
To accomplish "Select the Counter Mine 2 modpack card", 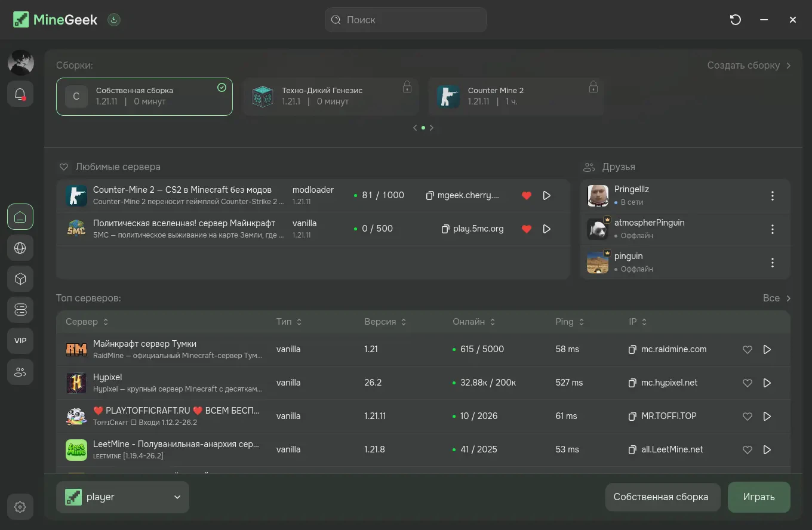I will pos(516,96).
